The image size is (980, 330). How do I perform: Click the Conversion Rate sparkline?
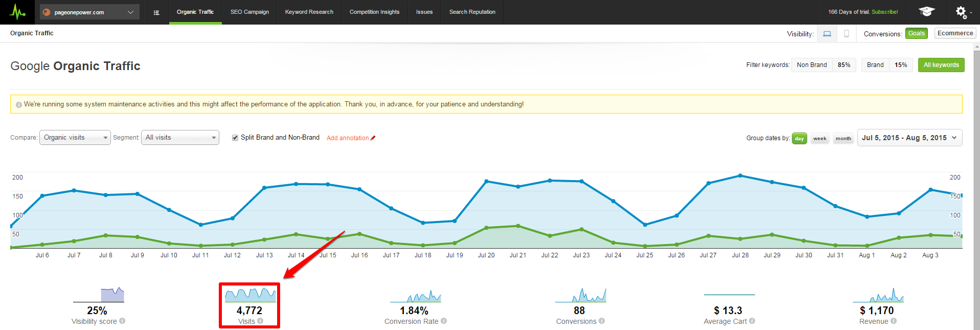pyautogui.click(x=416, y=296)
